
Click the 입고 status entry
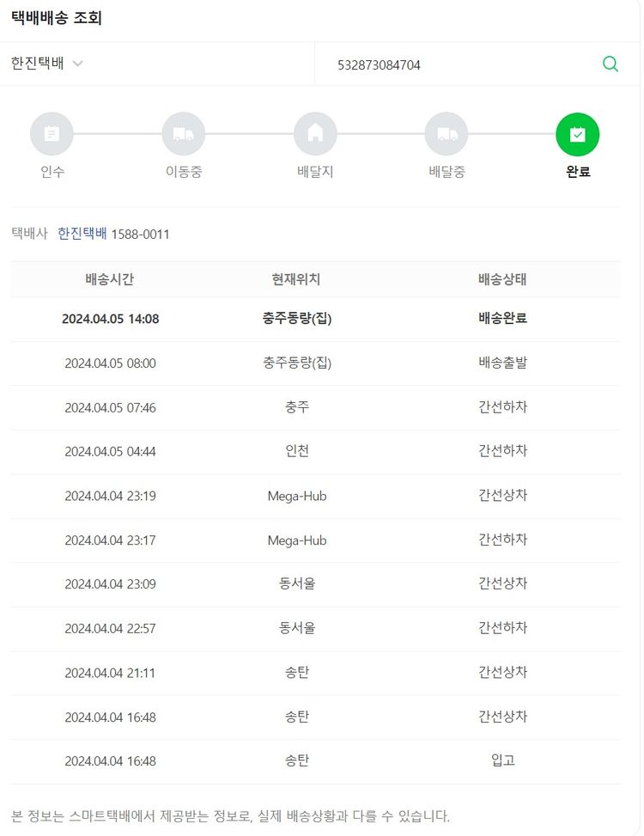pyautogui.click(x=502, y=760)
